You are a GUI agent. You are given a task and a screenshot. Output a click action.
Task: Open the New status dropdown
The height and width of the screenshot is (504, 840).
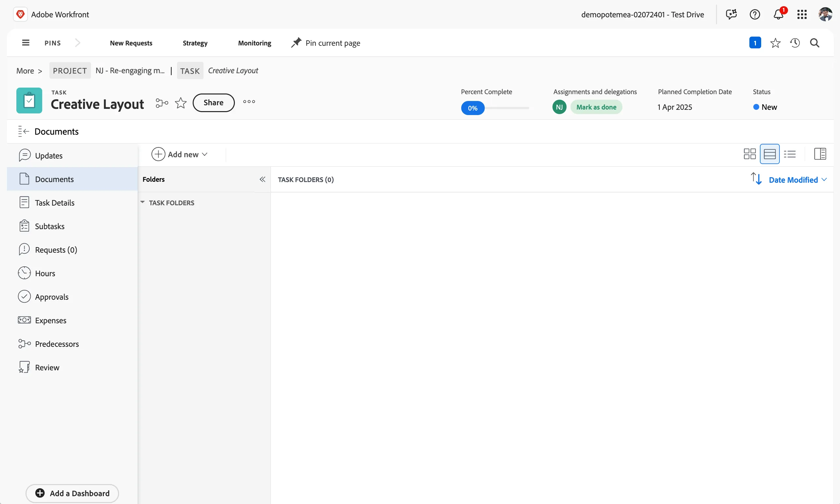tap(765, 107)
